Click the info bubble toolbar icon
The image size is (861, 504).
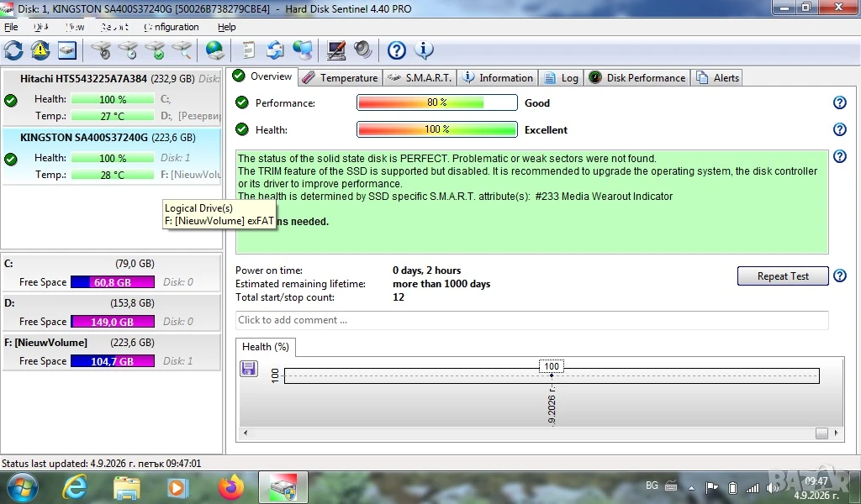click(x=424, y=50)
